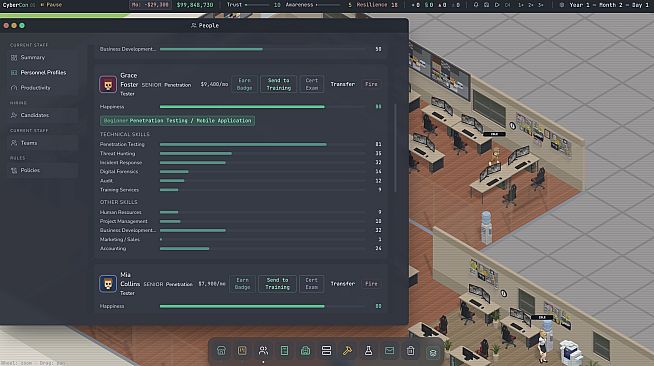Image resolution: width=654 pixels, height=366 pixels.
Task: Click the People panel scrollbar
Action: pyautogui.click(x=395, y=148)
